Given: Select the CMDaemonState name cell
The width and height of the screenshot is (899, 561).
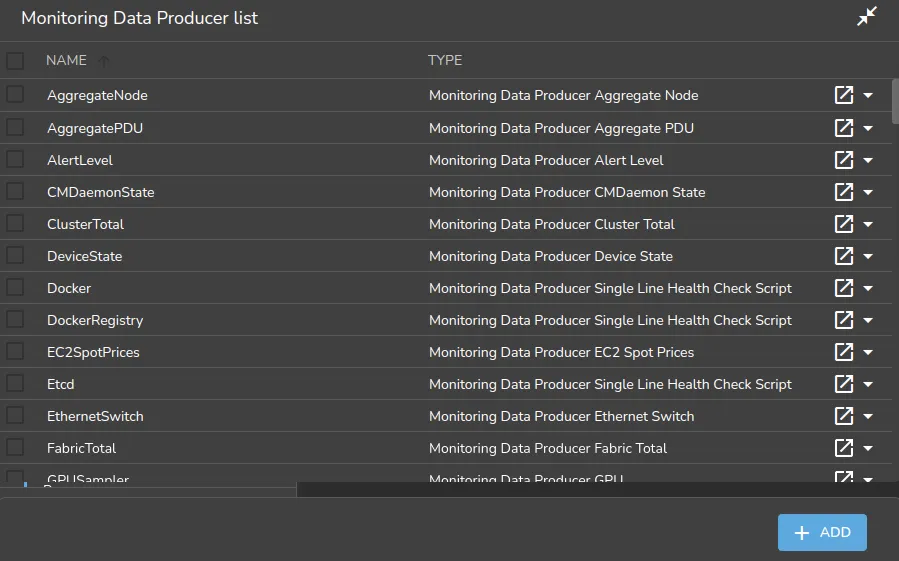Looking at the screenshot, I should (x=101, y=192).
